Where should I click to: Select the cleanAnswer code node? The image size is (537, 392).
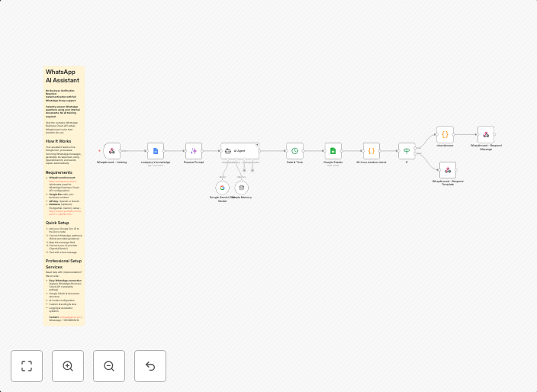point(445,134)
